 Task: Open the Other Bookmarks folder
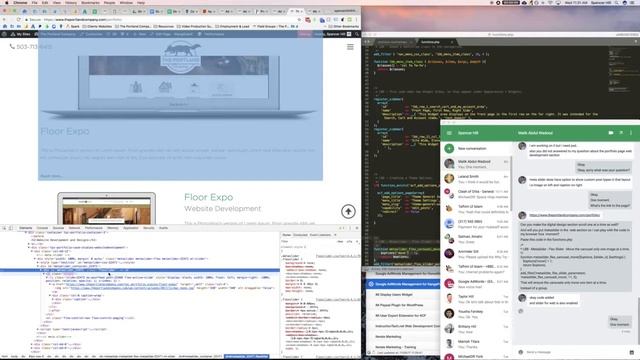[x=343, y=27]
